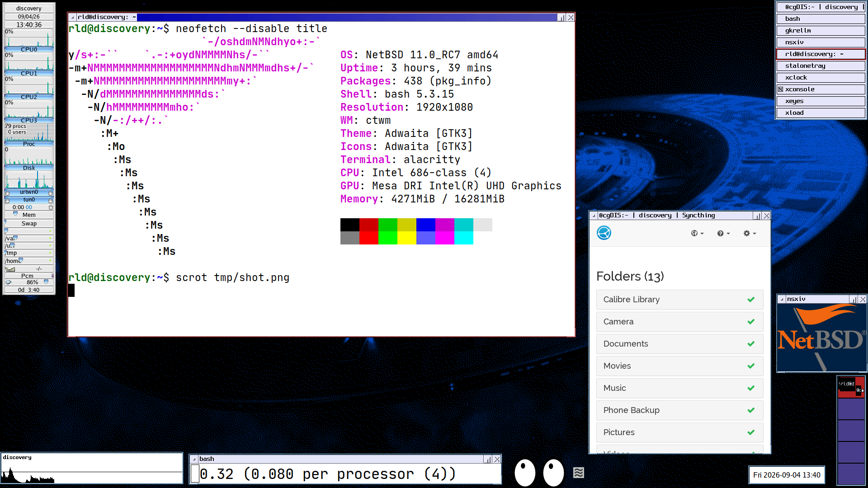Screen dimensions: 868x488
Task: Open the Syncthing window titlebar menu icon
Action: [x=594, y=216]
